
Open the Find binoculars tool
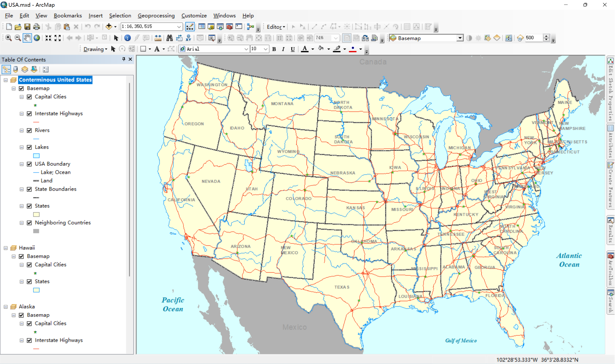point(169,38)
